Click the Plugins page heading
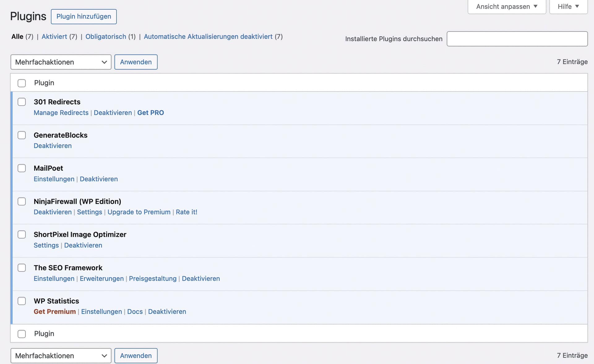The image size is (594, 364). click(28, 16)
